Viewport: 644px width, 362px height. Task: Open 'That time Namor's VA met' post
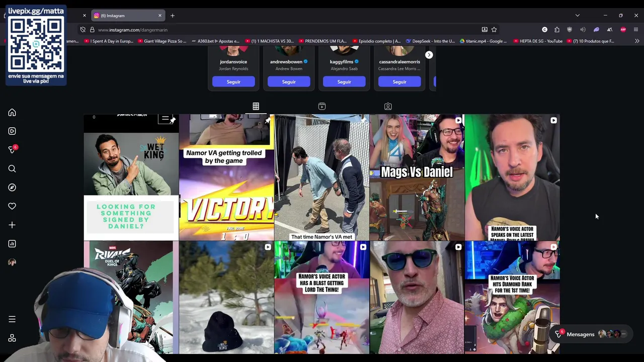click(322, 177)
